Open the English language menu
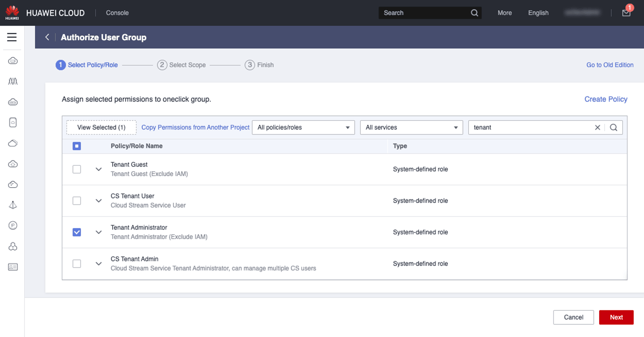Viewport: 644px width, 337px height. (538, 13)
